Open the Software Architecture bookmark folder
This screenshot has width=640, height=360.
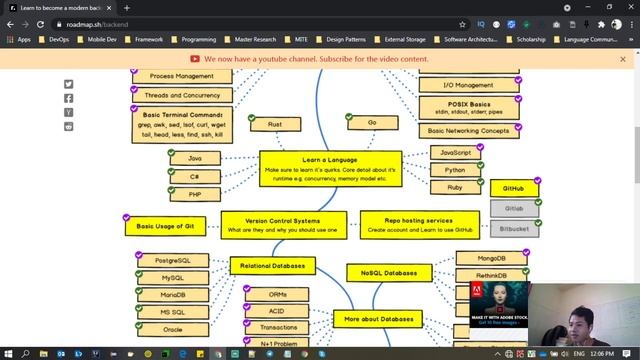466,40
